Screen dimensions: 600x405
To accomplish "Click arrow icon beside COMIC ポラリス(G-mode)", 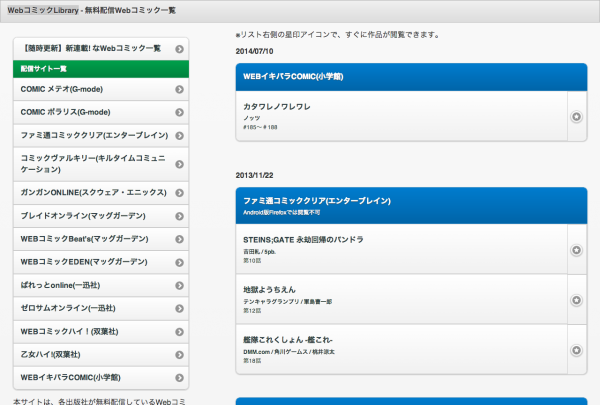I will [179, 112].
